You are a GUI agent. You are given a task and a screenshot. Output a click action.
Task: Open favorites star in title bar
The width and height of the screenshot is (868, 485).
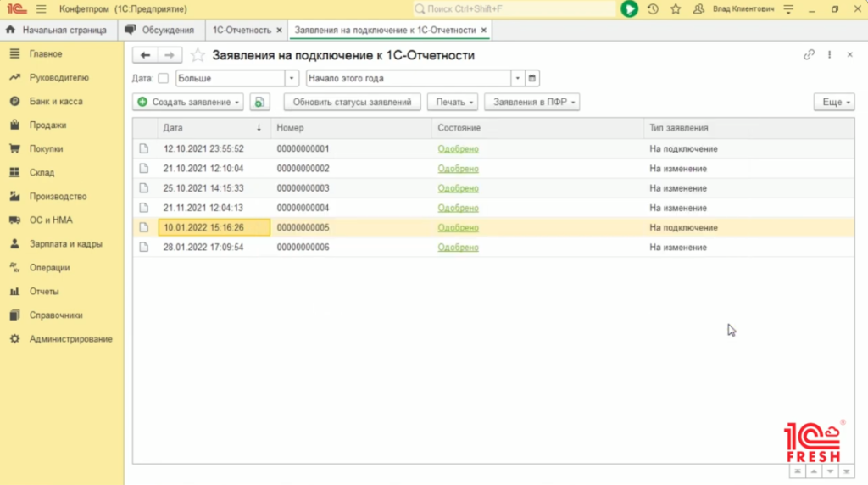click(676, 8)
